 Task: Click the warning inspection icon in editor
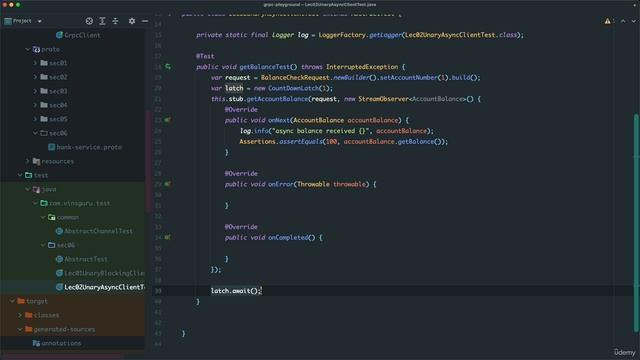point(608,21)
